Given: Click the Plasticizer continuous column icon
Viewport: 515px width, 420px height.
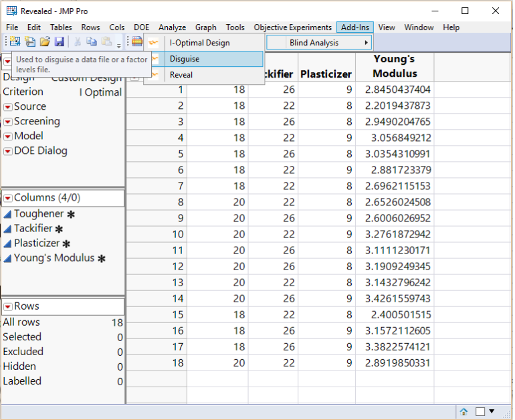Looking at the screenshot, I should (x=7, y=243).
